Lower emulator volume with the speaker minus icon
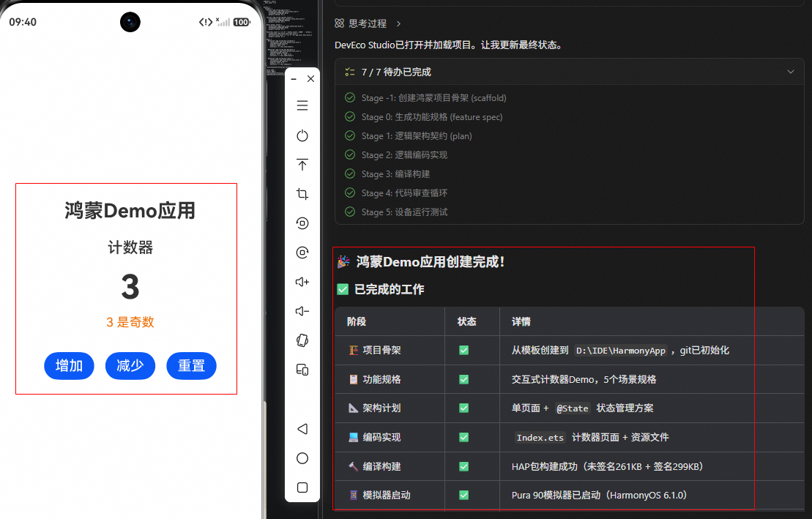This screenshot has height=519, width=812. tap(302, 311)
